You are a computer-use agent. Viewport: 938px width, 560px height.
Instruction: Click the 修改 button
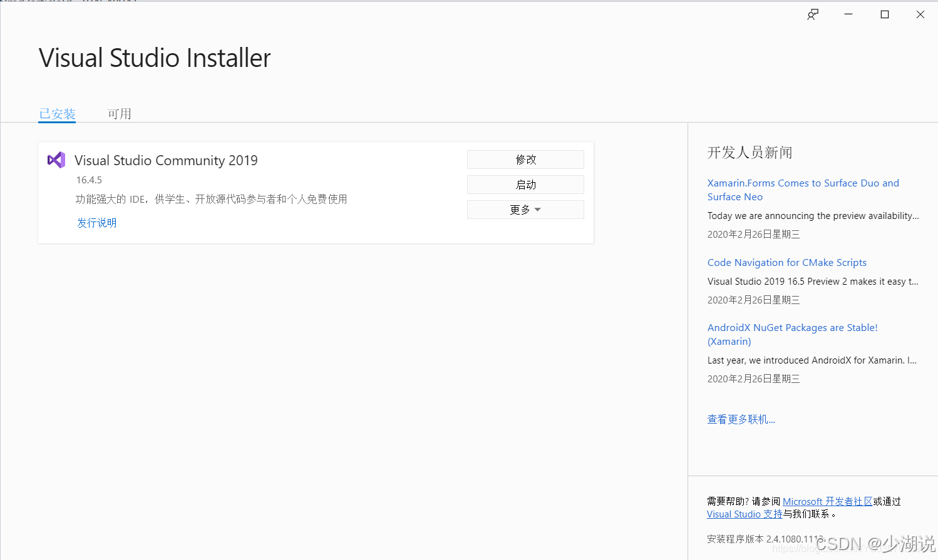pos(525,160)
